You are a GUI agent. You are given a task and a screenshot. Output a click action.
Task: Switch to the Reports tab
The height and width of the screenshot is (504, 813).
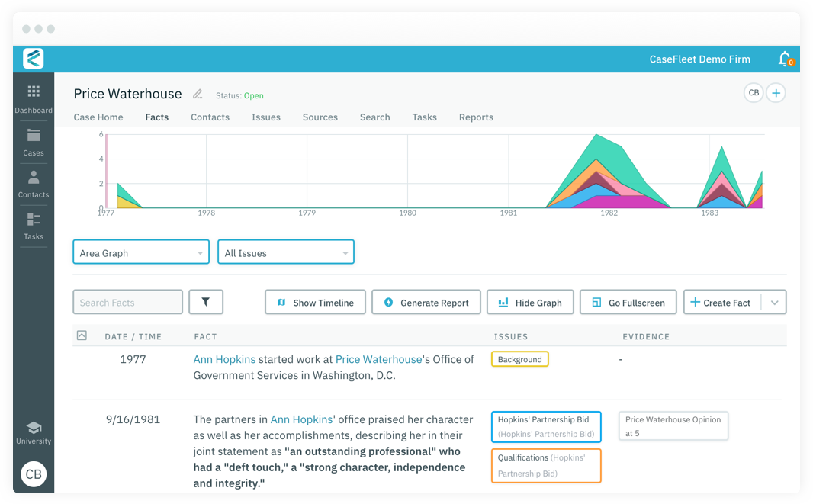coord(476,117)
